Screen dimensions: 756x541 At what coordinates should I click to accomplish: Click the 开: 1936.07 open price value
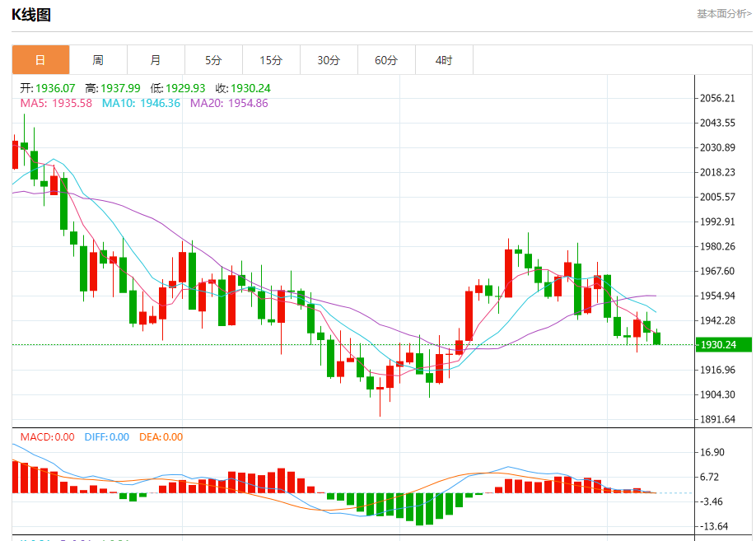[x=47, y=88]
